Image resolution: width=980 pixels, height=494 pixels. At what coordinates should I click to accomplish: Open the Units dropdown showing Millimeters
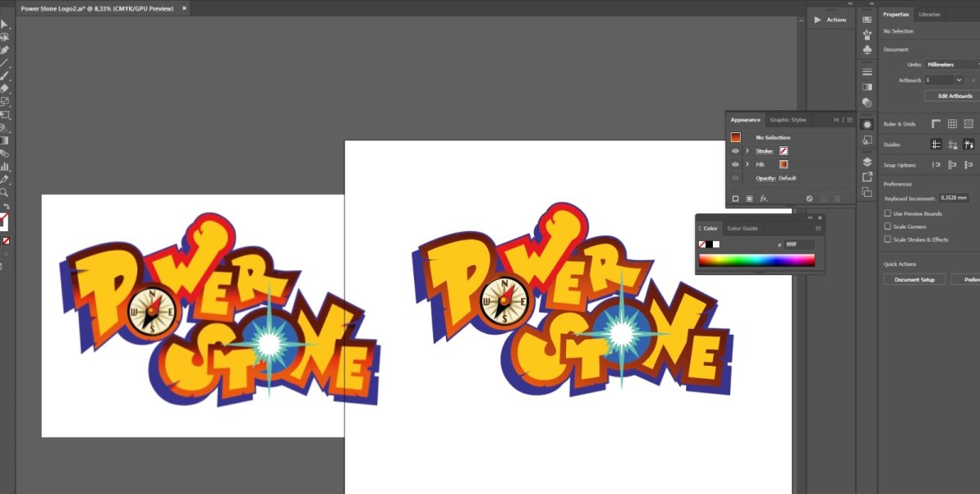tap(952, 65)
